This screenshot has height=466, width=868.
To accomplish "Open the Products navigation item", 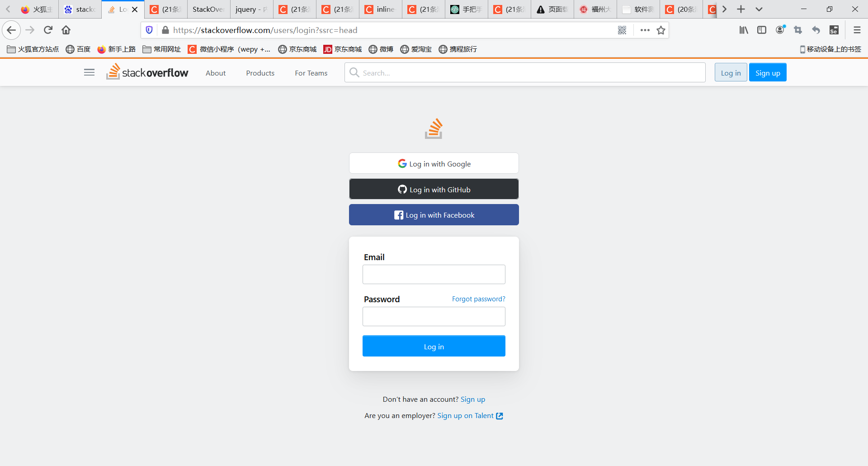I will [x=260, y=73].
